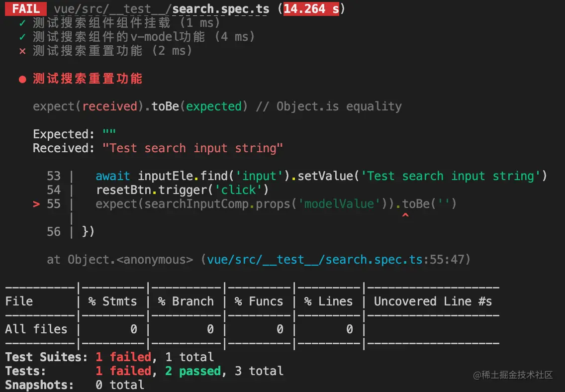Click the % Lines column header

[328, 301]
